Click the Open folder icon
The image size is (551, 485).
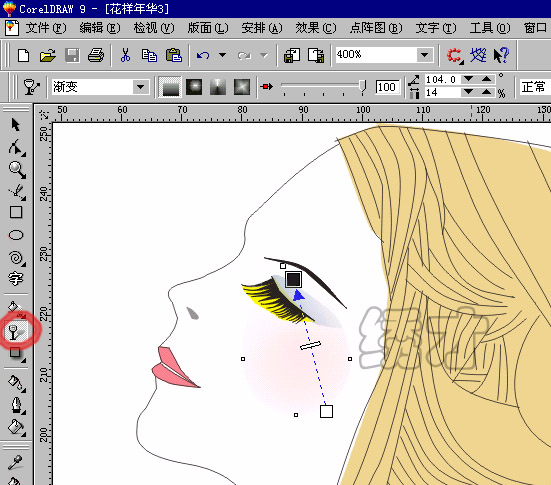click(x=48, y=55)
